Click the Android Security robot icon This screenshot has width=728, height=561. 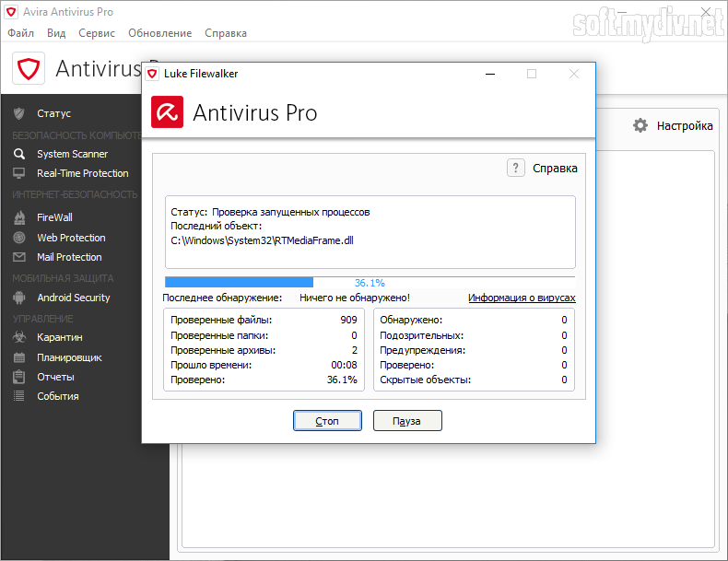[19, 298]
